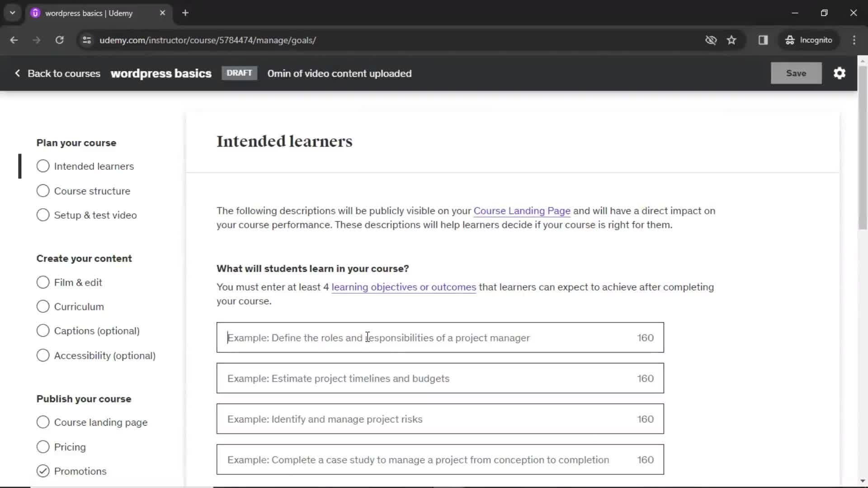Click Back to courses chevron link
The height and width of the screenshot is (488, 868).
(x=57, y=73)
